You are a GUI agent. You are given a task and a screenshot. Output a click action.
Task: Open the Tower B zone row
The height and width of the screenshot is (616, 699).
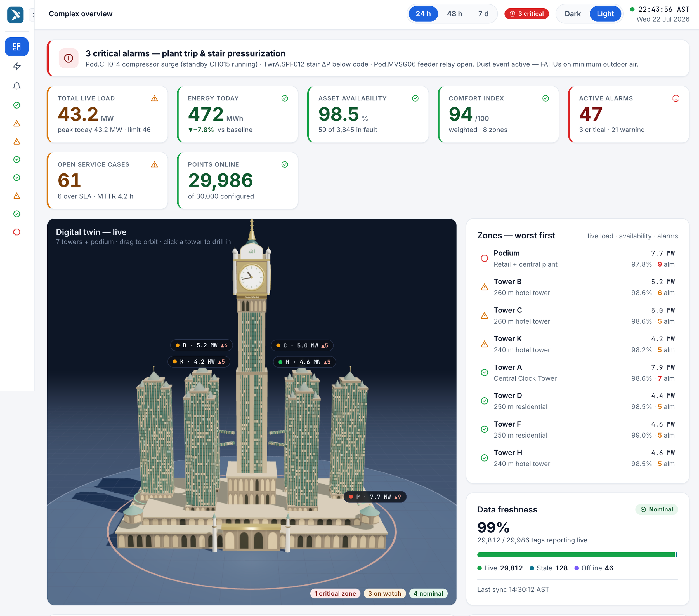[578, 287]
